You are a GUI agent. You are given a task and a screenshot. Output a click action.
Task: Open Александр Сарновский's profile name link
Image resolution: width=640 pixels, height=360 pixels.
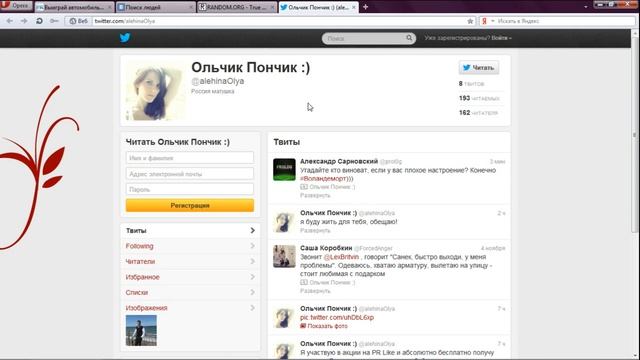(339, 161)
